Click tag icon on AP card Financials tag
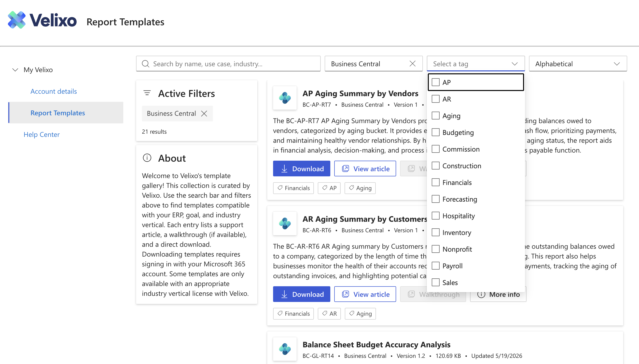The image size is (639, 364). [x=280, y=188]
